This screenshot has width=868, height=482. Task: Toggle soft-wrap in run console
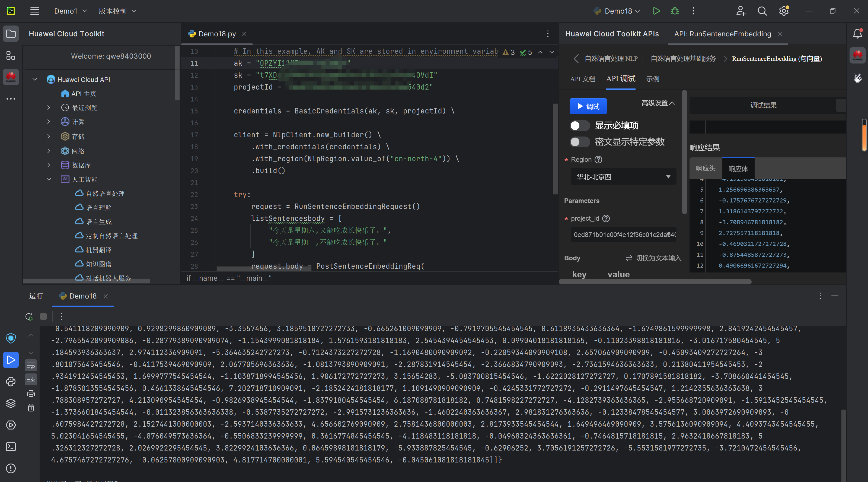click(31, 365)
